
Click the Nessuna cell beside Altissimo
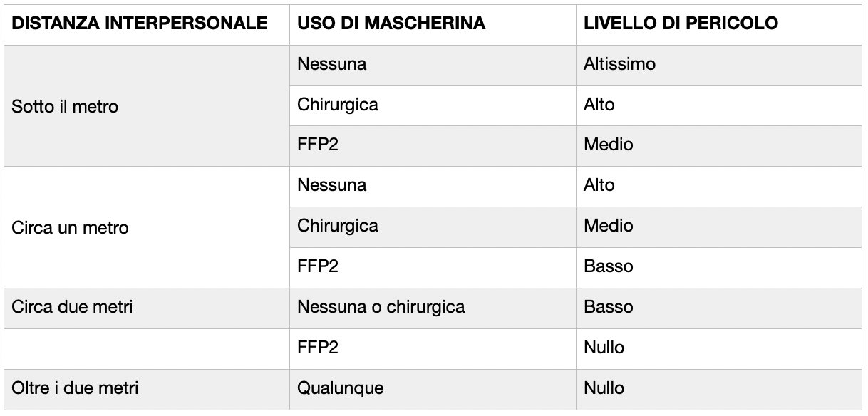coord(332,64)
